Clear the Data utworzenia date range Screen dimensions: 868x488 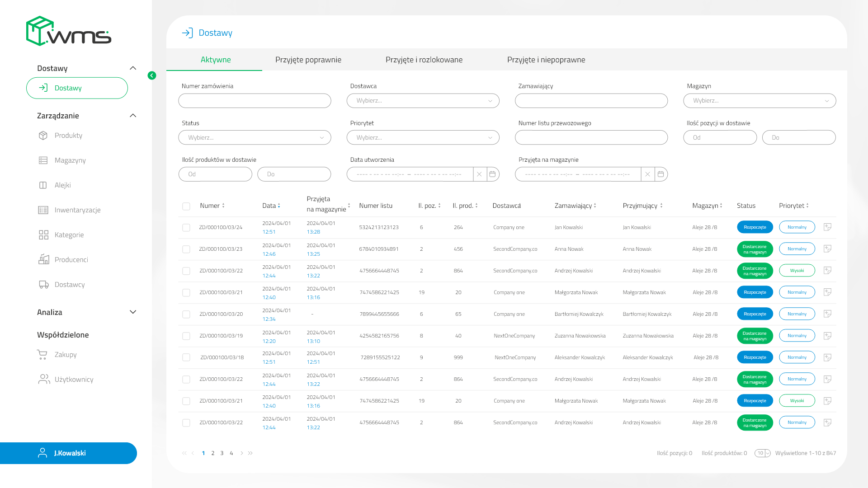479,174
